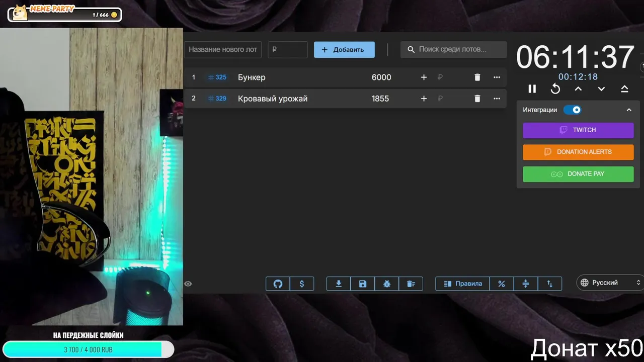Reset the auction timer
The height and width of the screenshot is (362, 644).
click(555, 89)
